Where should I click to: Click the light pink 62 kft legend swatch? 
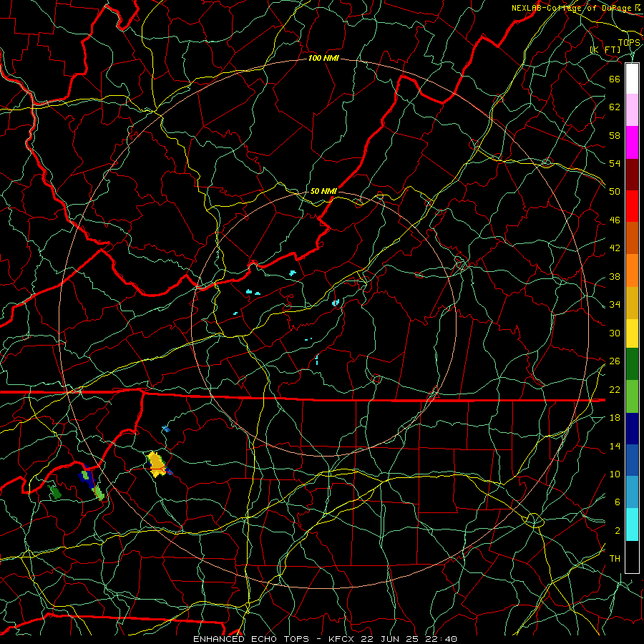coord(632,110)
